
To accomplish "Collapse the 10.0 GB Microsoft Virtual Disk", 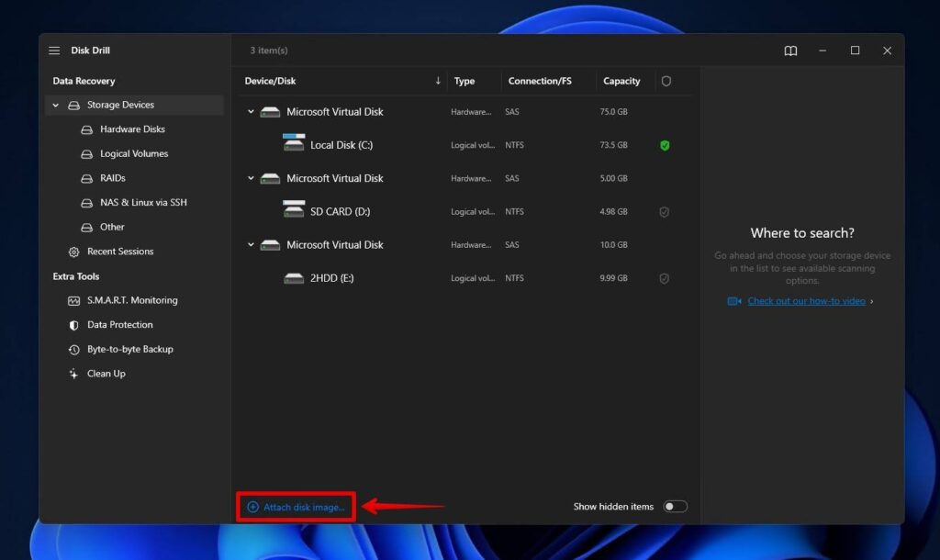I will (250, 244).
